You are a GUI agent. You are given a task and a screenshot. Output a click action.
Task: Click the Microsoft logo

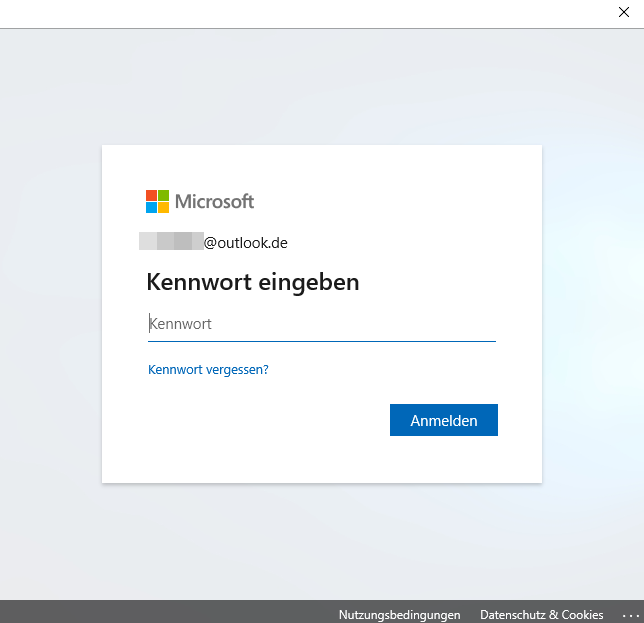[x=200, y=202]
